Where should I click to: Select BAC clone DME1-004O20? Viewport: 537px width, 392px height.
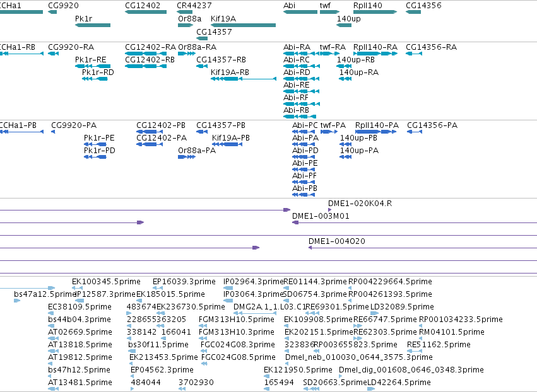423,248
